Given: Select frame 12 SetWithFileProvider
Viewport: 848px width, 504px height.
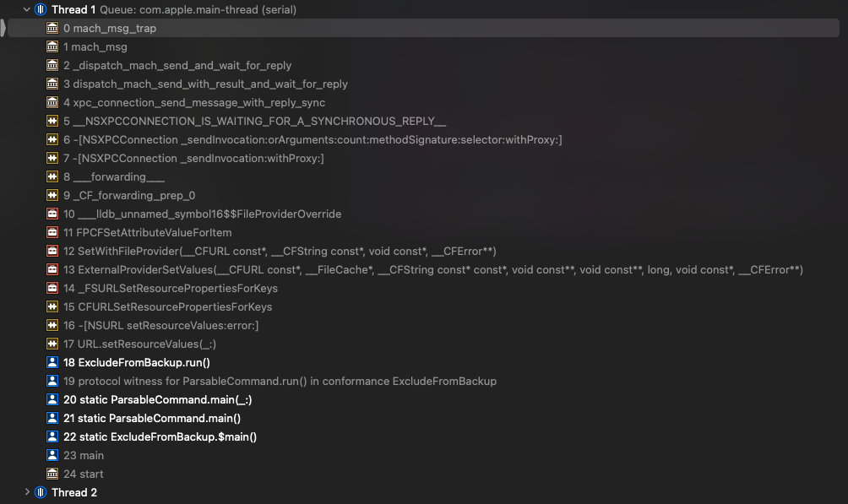Looking at the screenshot, I should pos(423,251).
